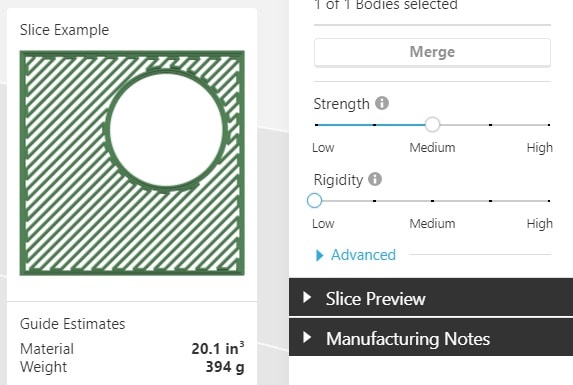This screenshot has height=385, width=573.
Task: Click the Strength info icon
Action: tap(382, 103)
